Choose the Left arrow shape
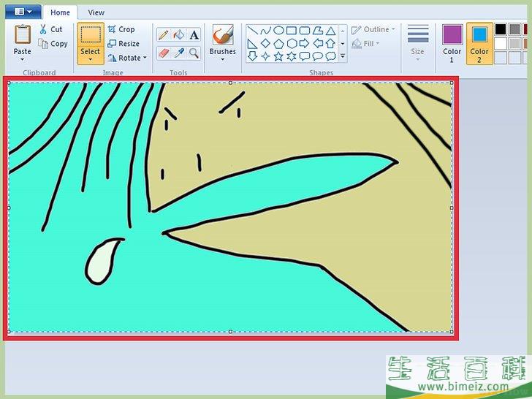 [x=318, y=43]
